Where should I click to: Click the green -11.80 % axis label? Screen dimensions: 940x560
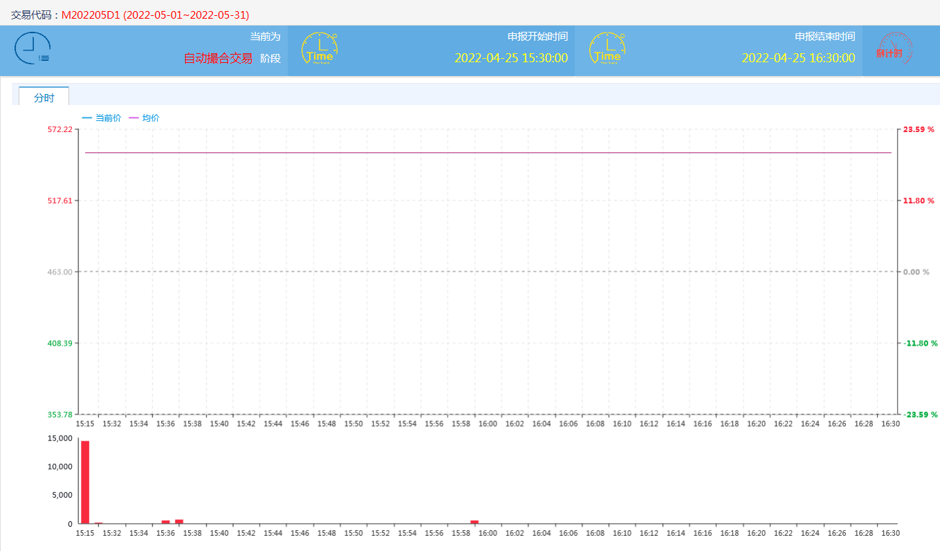click(x=920, y=344)
